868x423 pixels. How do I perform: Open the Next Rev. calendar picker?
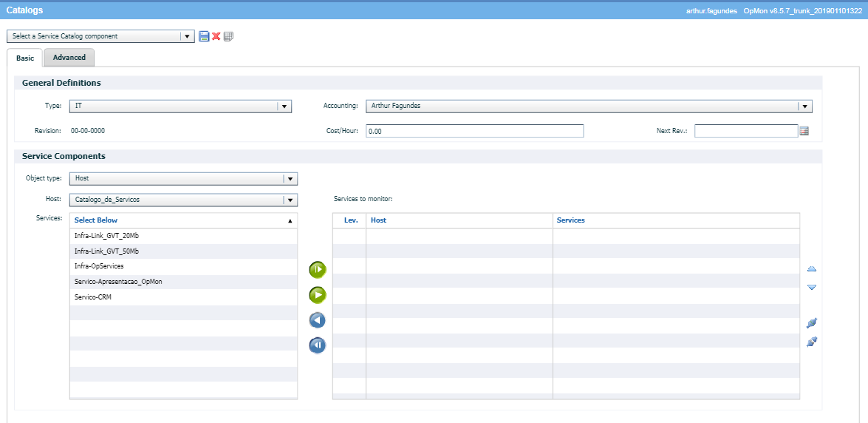click(x=804, y=131)
